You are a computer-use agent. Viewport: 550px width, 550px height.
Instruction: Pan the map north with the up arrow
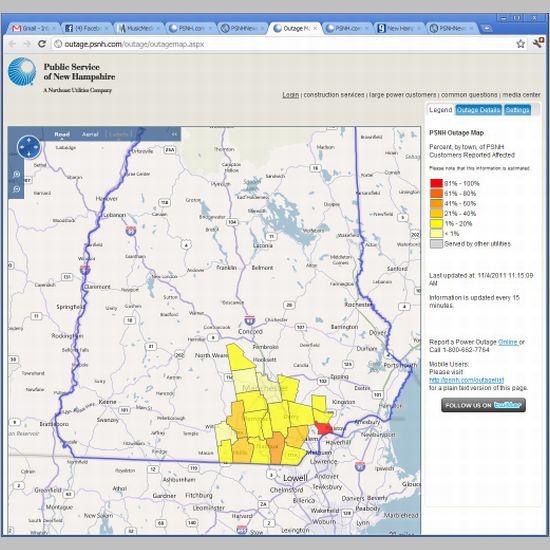point(29,140)
